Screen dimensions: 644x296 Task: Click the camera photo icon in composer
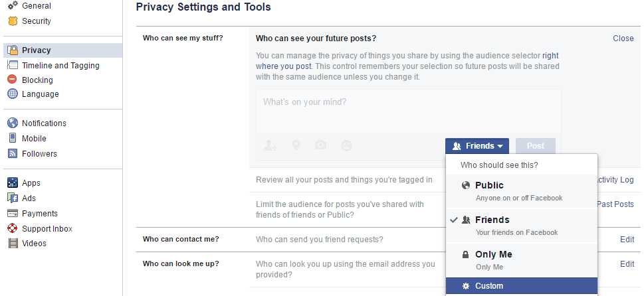(x=321, y=145)
